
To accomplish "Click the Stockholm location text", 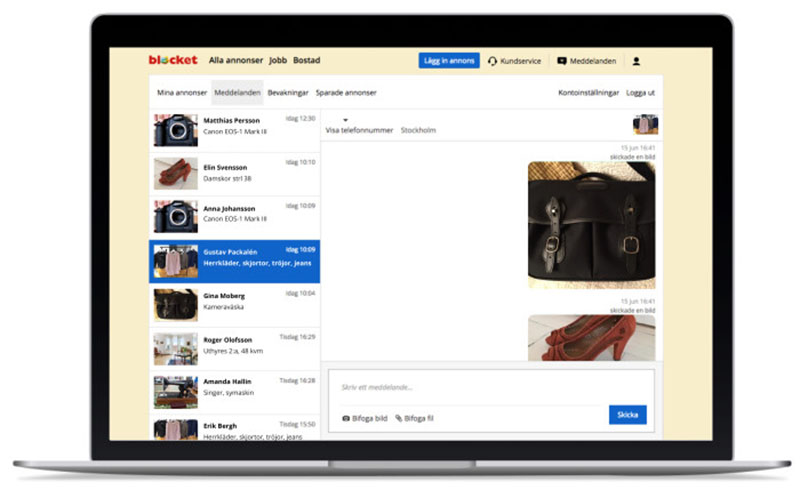I will click(x=418, y=130).
